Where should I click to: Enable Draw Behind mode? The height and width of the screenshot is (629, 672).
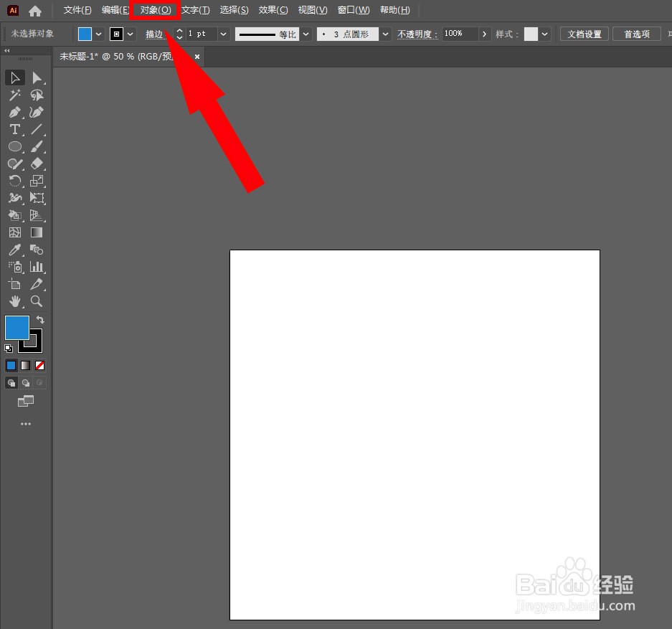coord(26,382)
